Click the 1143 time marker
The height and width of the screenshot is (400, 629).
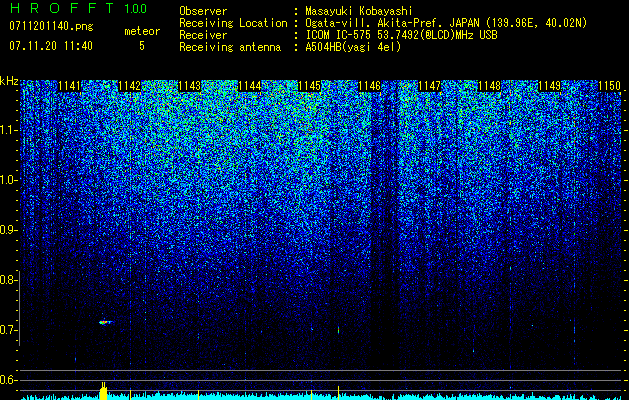click(189, 86)
